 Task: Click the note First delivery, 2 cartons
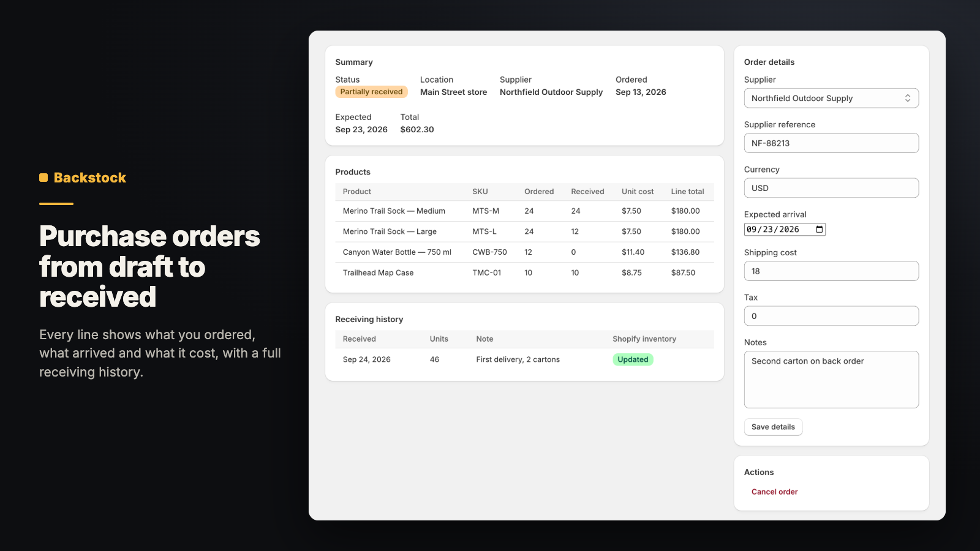518,359
